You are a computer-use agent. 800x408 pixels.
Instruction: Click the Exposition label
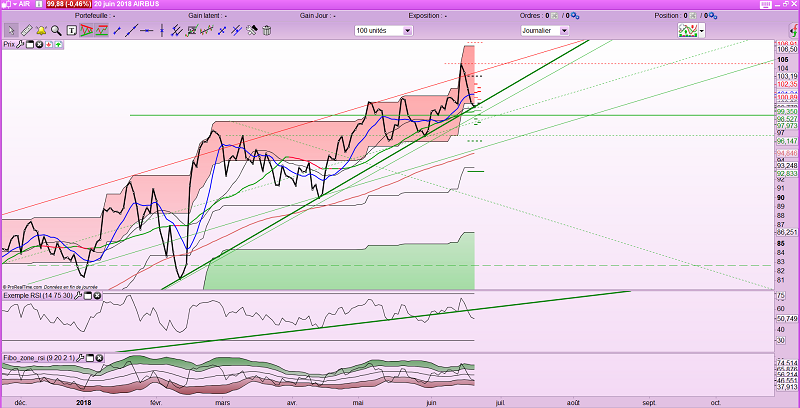coord(428,16)
